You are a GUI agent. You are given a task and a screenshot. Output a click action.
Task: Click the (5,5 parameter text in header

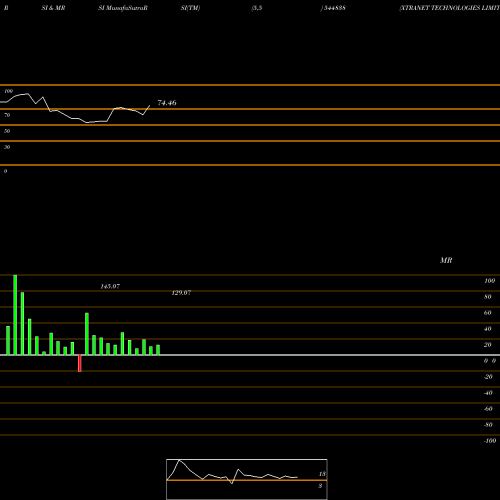pos(257,8)
